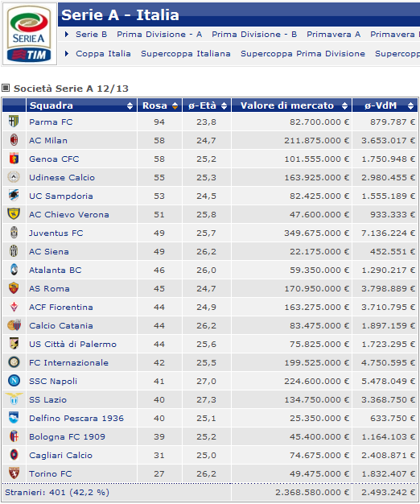This screenshot has height=504, width=420.
Task: Click the Parma FC club crest
Action: 14,122
